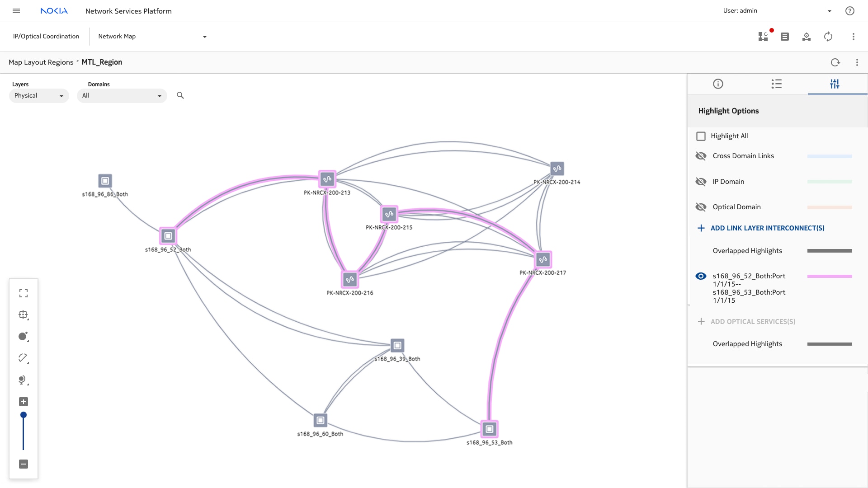This screenshot has height=488, width=868.
Task: Click the help question mark icon
Action: tap(850, 11)
